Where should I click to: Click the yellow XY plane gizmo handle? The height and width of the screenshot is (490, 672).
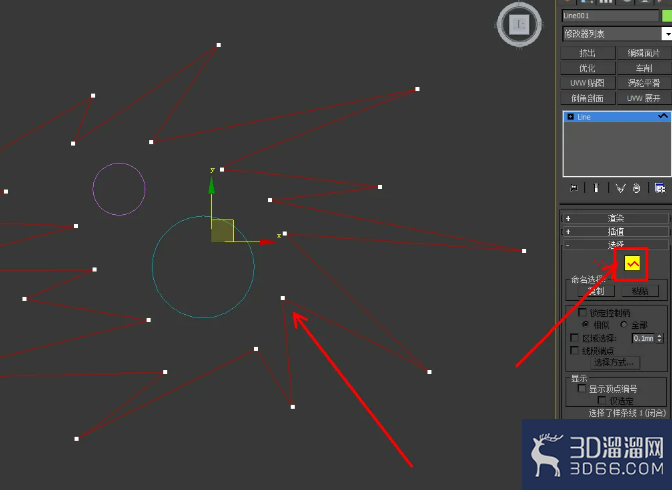[222, 231]
